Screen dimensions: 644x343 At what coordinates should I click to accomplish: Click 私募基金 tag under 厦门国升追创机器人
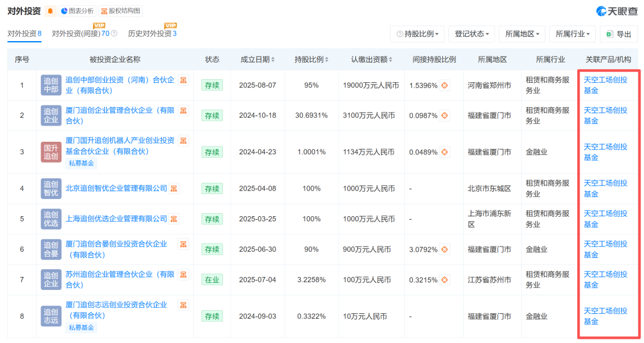(x=81, y=163)
